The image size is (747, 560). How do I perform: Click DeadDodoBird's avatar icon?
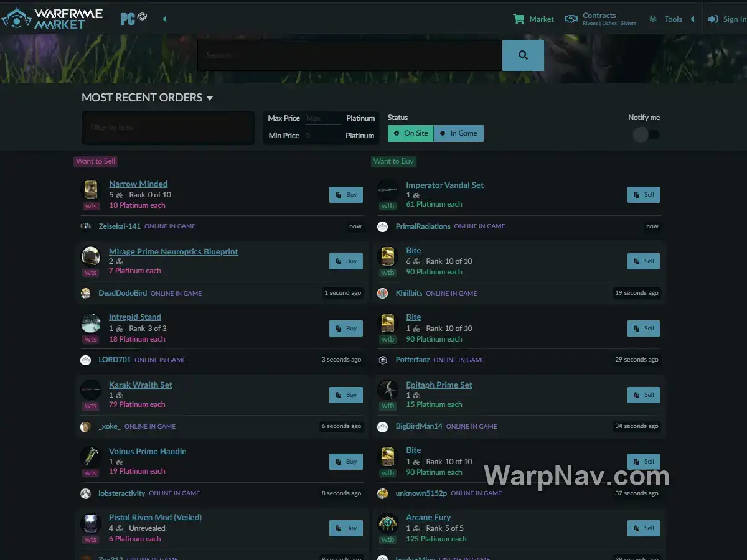(86, 293)
